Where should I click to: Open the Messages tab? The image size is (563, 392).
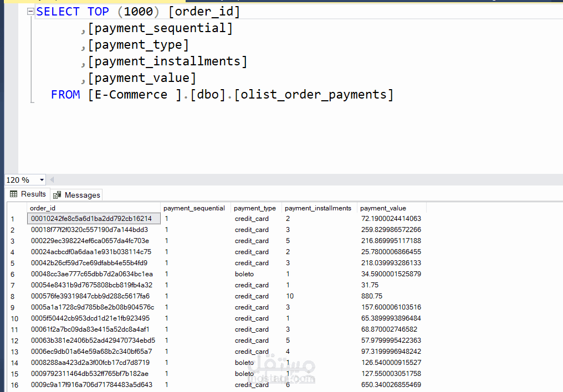tap(82, 195)
